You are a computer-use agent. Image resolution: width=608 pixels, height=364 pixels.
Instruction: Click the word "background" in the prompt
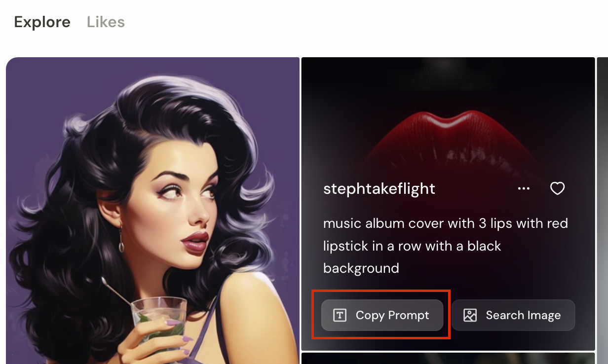[x=361, y=268]
